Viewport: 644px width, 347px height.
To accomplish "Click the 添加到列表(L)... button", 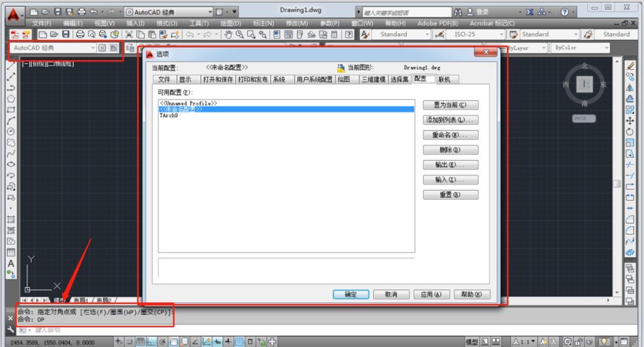I will [451, 120].
